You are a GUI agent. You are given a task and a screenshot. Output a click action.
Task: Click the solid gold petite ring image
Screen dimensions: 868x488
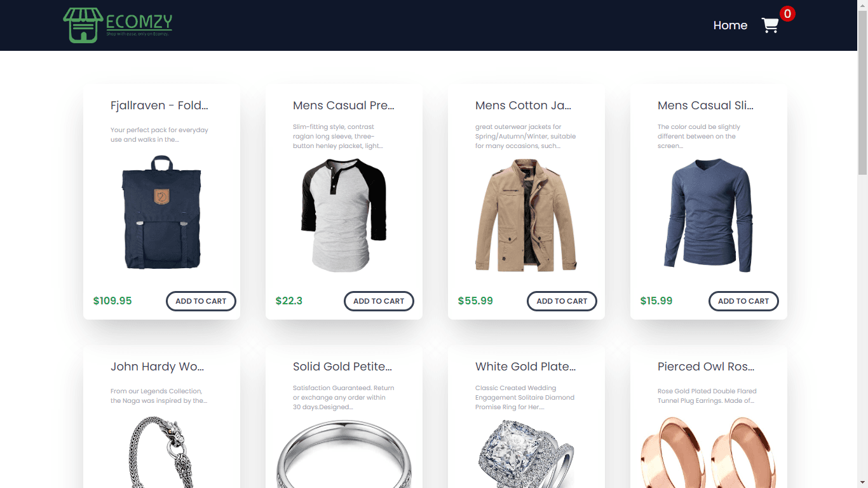click(344, 454)
